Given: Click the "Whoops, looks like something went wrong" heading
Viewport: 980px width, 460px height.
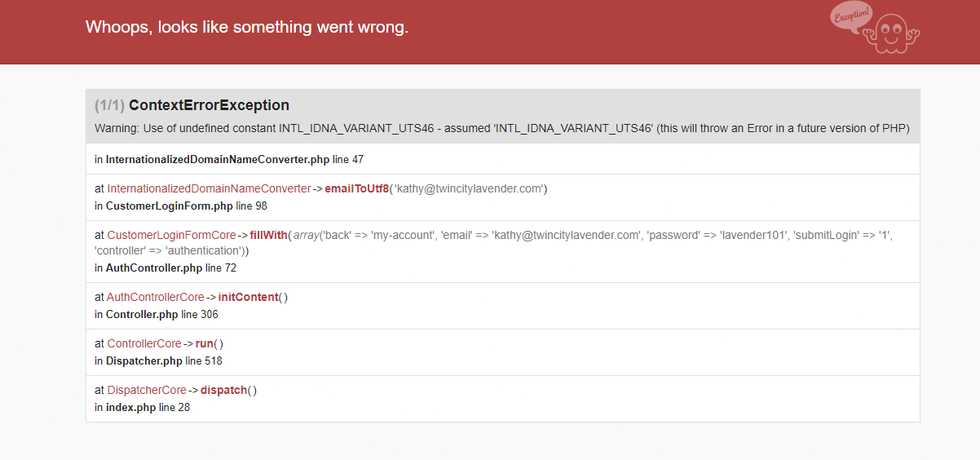Looking at the screenshot, I should 247,27.
